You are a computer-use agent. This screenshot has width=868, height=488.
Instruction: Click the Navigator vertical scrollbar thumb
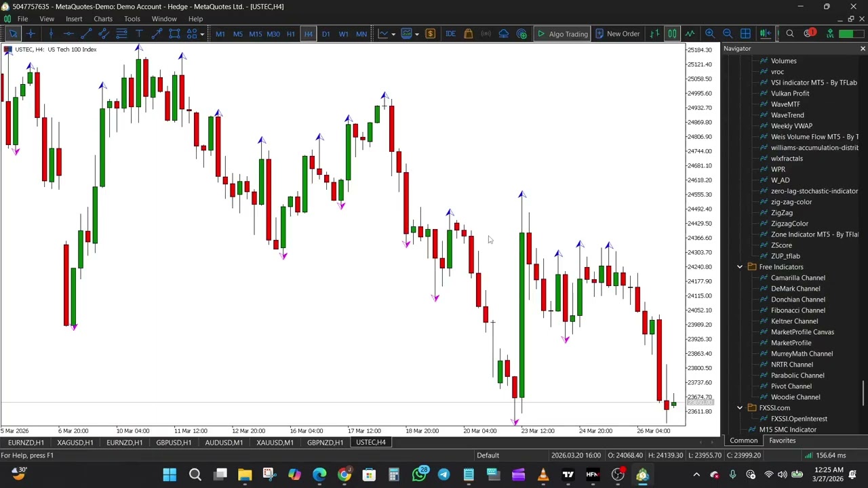click(863, 393)
